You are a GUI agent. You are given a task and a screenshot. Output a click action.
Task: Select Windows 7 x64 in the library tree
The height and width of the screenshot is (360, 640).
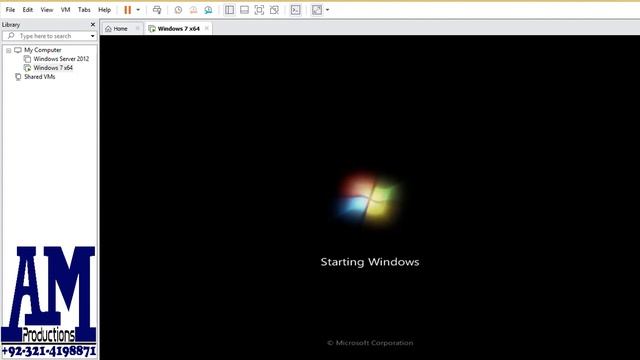click(x=53, y=68)
